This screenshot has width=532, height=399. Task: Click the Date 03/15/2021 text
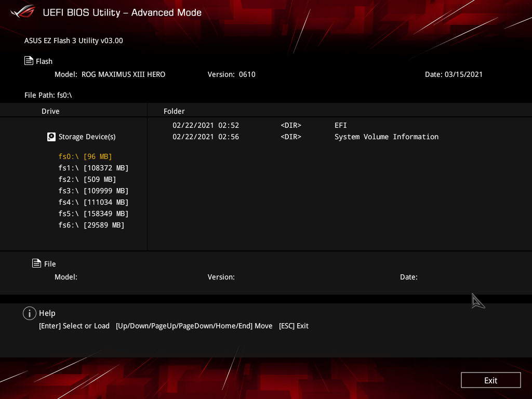[454, 74]
